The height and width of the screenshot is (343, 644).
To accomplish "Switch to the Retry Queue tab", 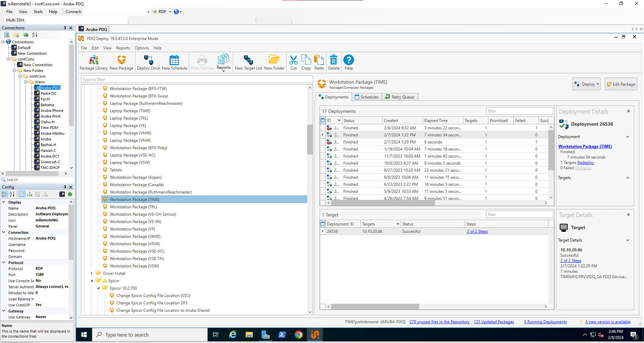I will (x=400, y=97).
